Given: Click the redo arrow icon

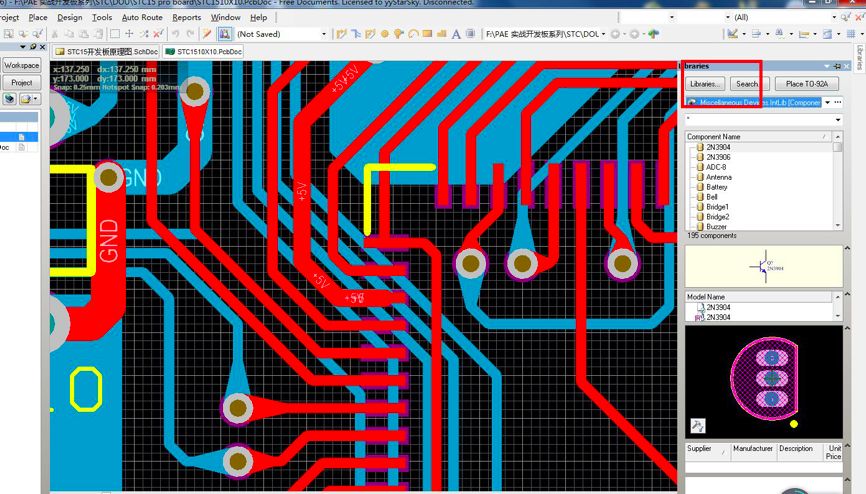Looking at the screenshot, I should pos(189,34).
